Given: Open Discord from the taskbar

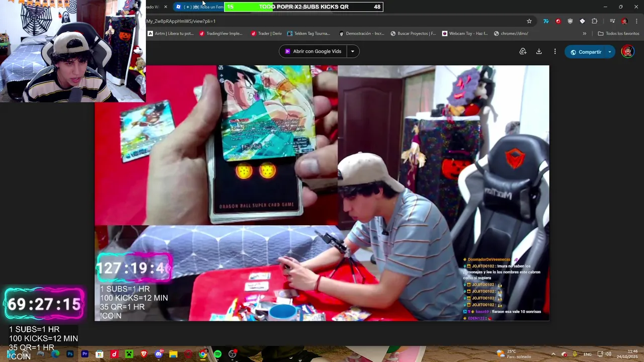Looking at the screenshot, I should pyautogui.click(x=159, y=354).
